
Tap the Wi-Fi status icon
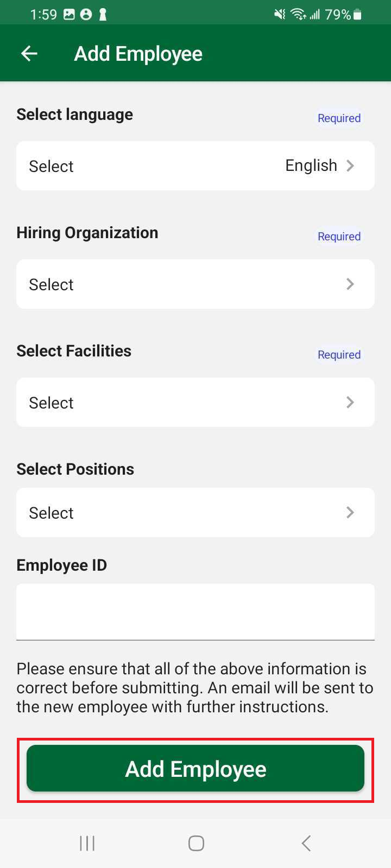(x=298, y=15)
